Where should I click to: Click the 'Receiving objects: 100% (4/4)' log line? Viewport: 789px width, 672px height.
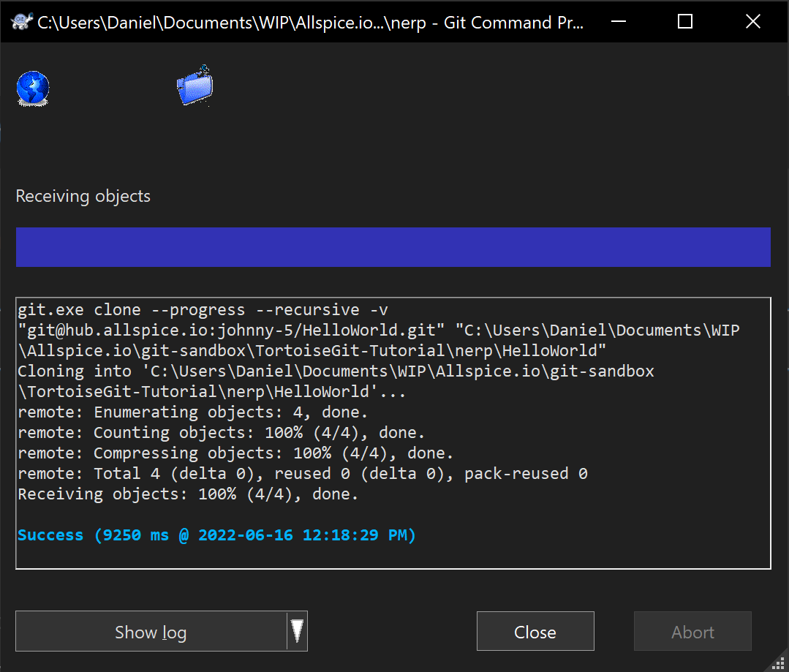tap(188, 494)
